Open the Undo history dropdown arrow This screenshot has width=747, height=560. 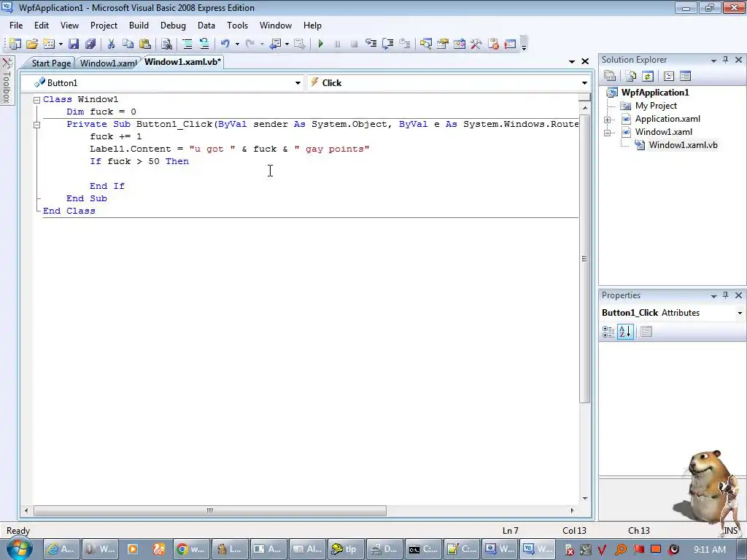pos(237,44)
